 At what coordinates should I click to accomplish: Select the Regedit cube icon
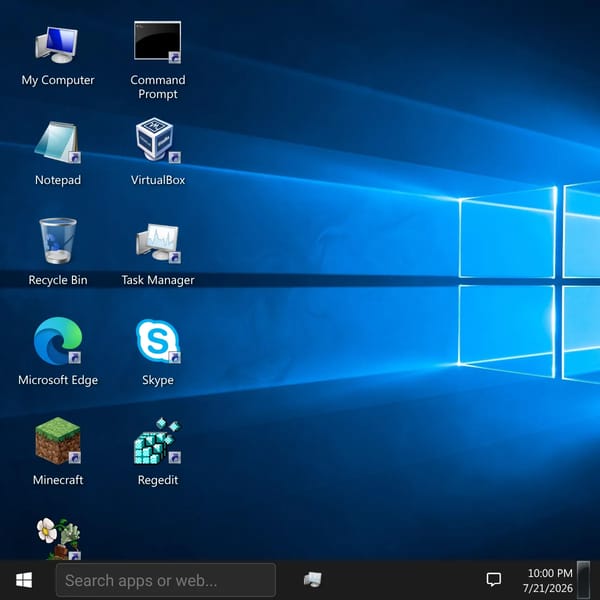click(158, 441)
